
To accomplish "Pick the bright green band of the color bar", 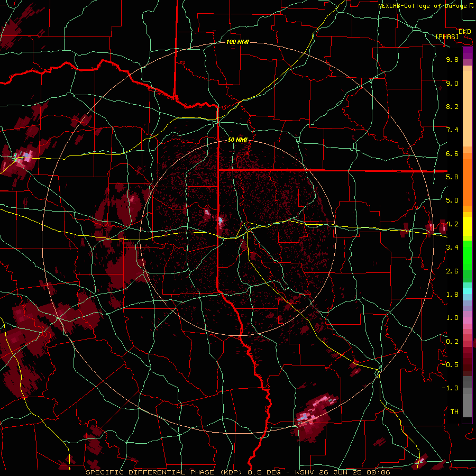I will [x=467, y=255].
